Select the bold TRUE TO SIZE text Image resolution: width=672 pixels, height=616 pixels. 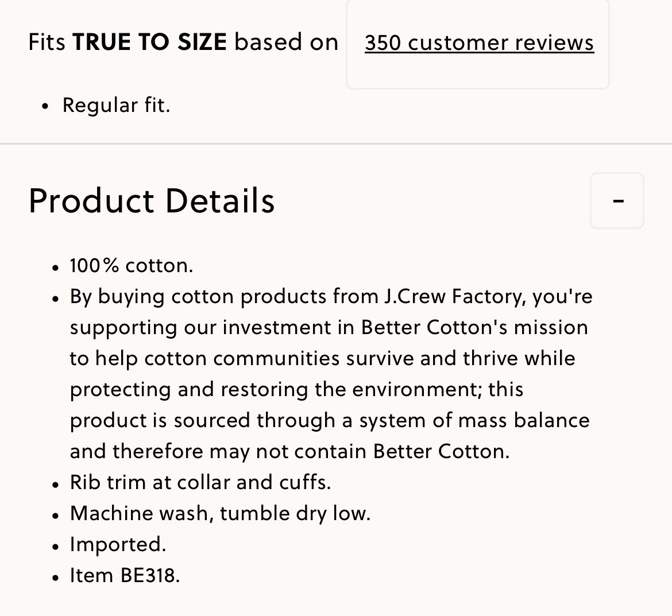point(149,42)
